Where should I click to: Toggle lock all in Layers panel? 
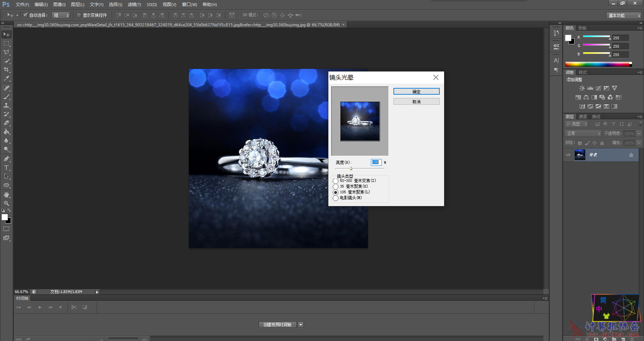coord(602,143)
